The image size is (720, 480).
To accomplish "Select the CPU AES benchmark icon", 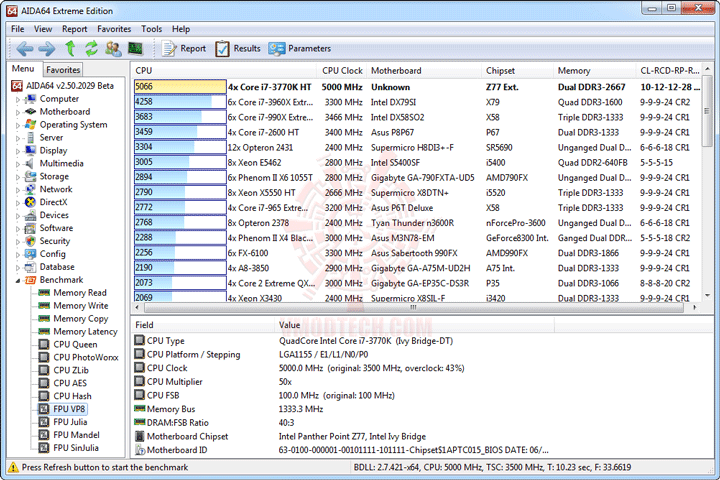I will click(44, 383).
